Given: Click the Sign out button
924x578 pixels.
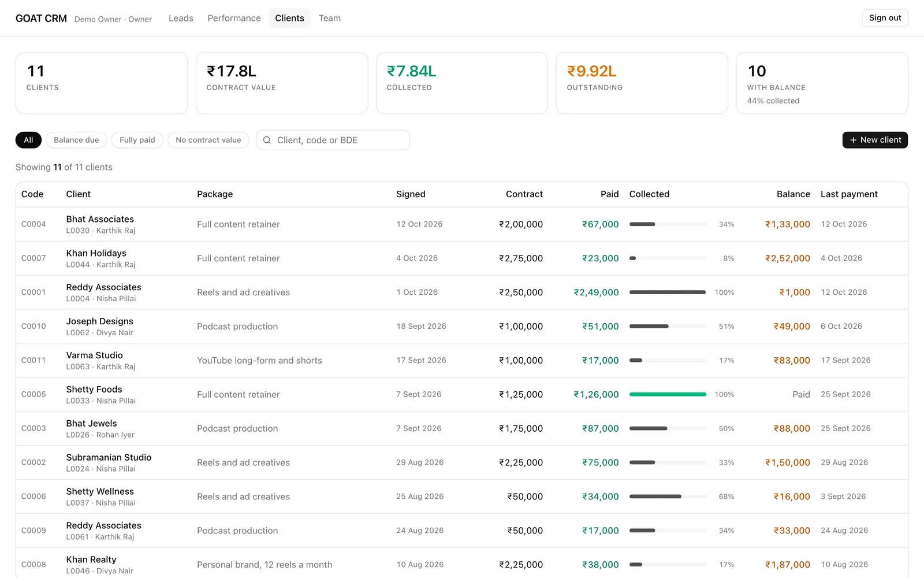Looking at the screenshot, I should coord(885,18).
